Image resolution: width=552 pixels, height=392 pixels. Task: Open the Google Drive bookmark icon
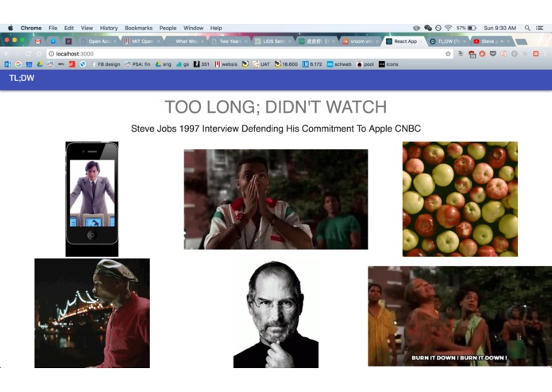[40, 64]
